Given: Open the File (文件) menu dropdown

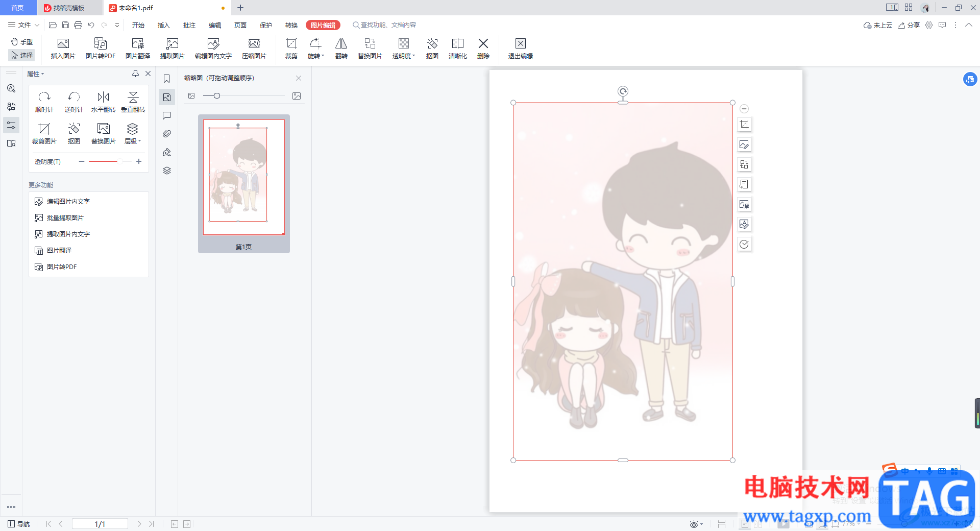Looking at the screenshot, I should (x=23, y=25).
